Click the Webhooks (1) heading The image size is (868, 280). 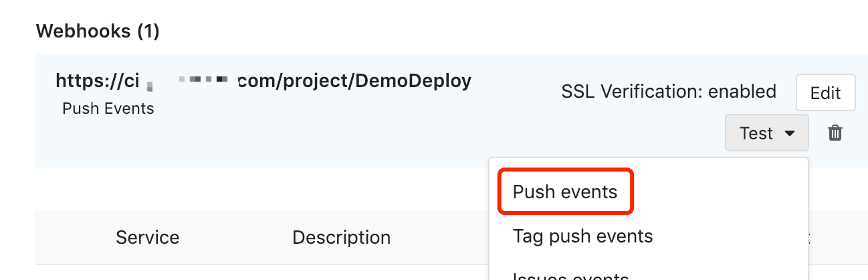tap(98, 31)
